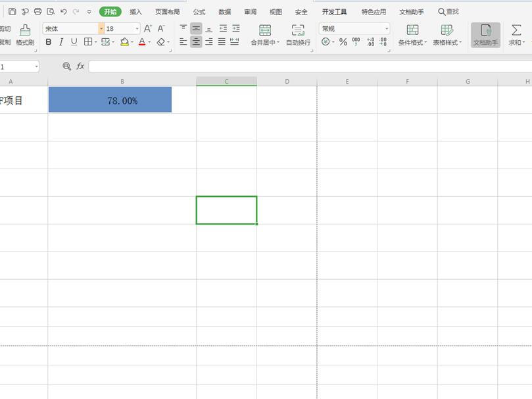
Task: Click distributed alignment icon
Action: [x=235, y=41]
